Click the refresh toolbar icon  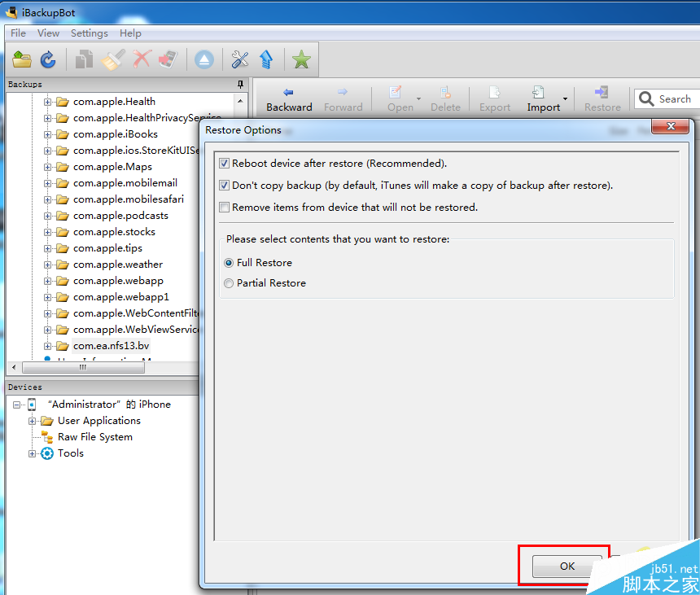click(x=48, y=59)
